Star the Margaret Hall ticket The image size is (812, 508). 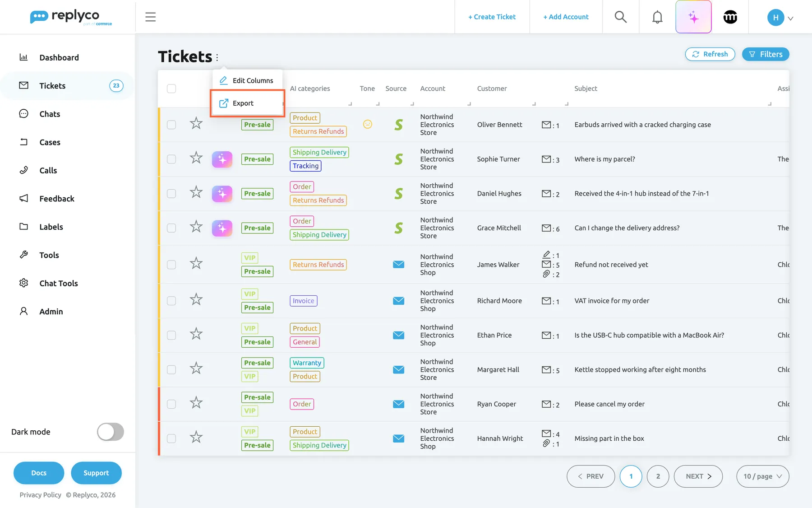[x=196, y=368]
